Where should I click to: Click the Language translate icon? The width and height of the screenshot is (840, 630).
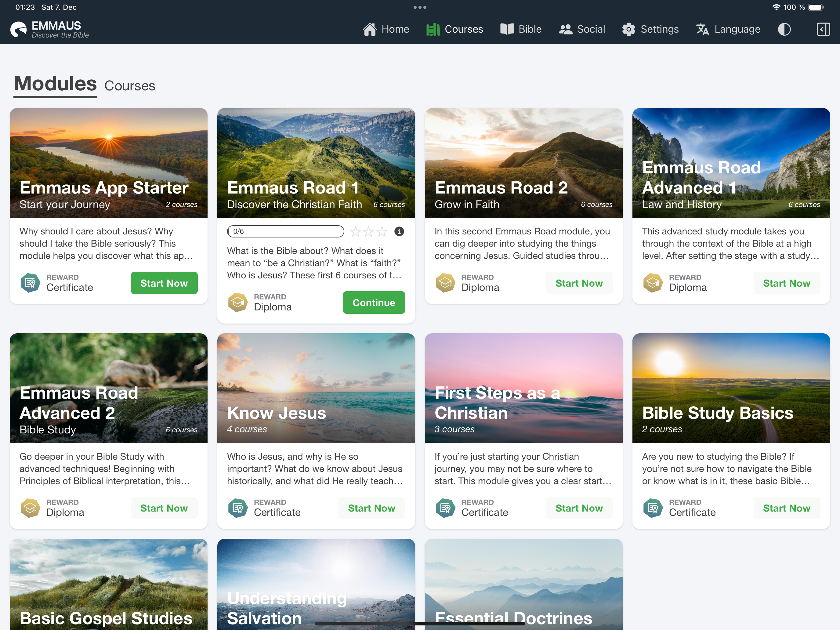point(703,29)
